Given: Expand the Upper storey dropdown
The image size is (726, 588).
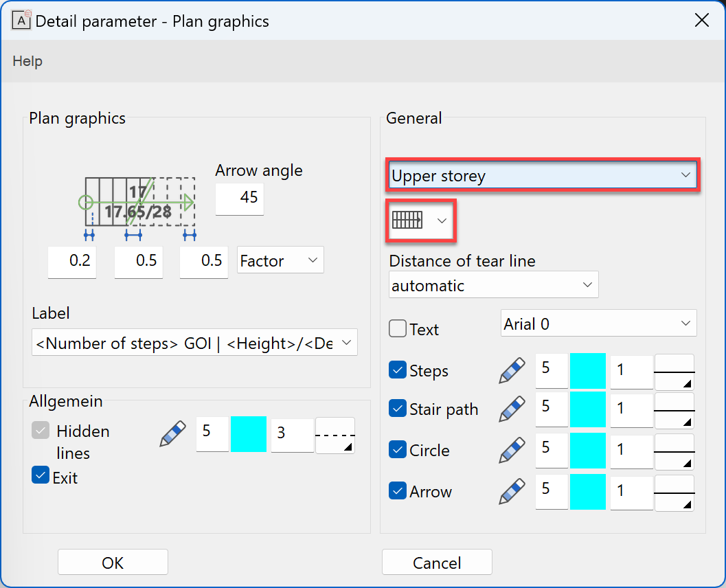Looking at the screenshot, I should pos(543,176).
